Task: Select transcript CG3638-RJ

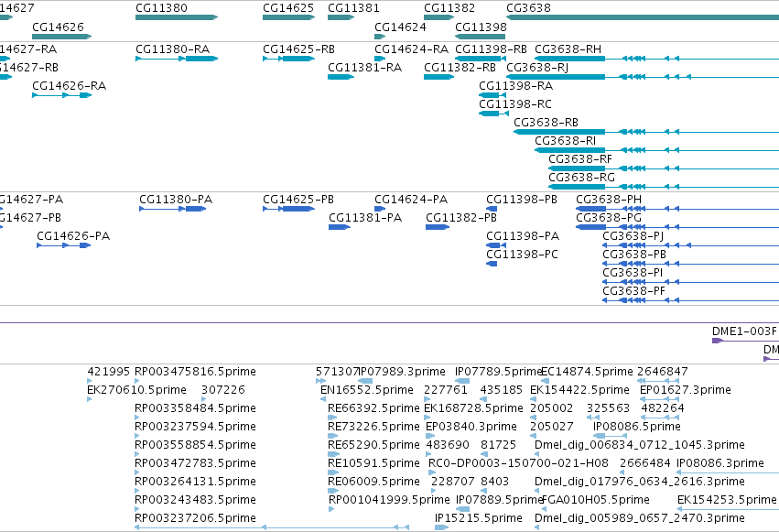Action: pos(643,77)
